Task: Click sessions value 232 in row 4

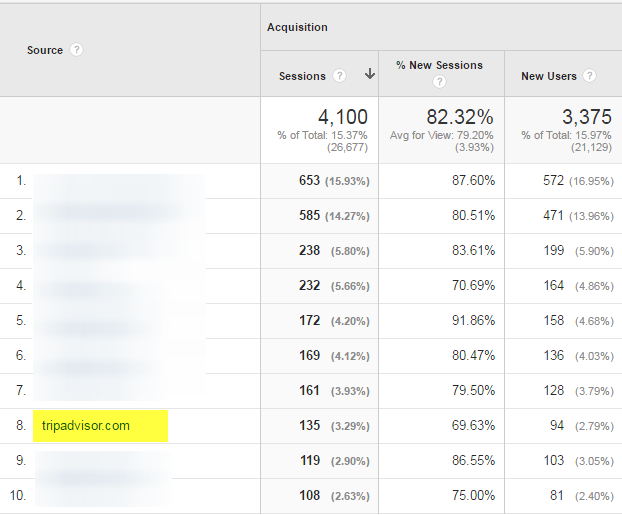Action: tap(309, 285)
